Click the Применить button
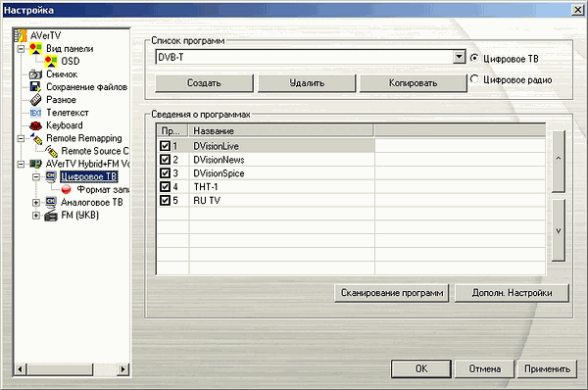This screenshot has height=390, width=588. point(547,369)
